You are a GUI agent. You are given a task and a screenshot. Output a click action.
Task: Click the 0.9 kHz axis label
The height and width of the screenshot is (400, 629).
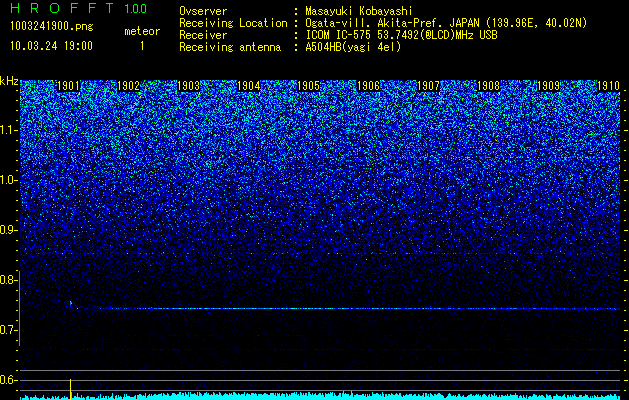pos(8,230)
